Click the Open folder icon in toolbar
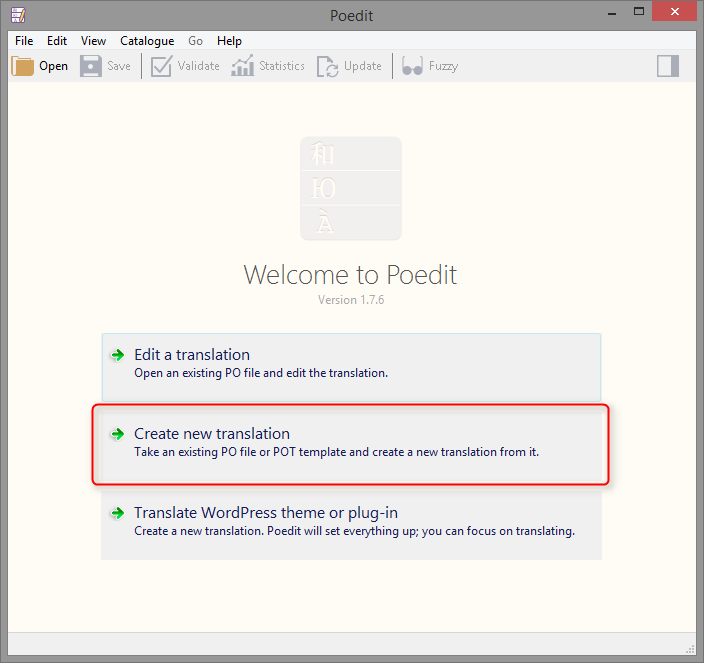Viewport: 704px width, 663px height. click(x=22, y=66)
